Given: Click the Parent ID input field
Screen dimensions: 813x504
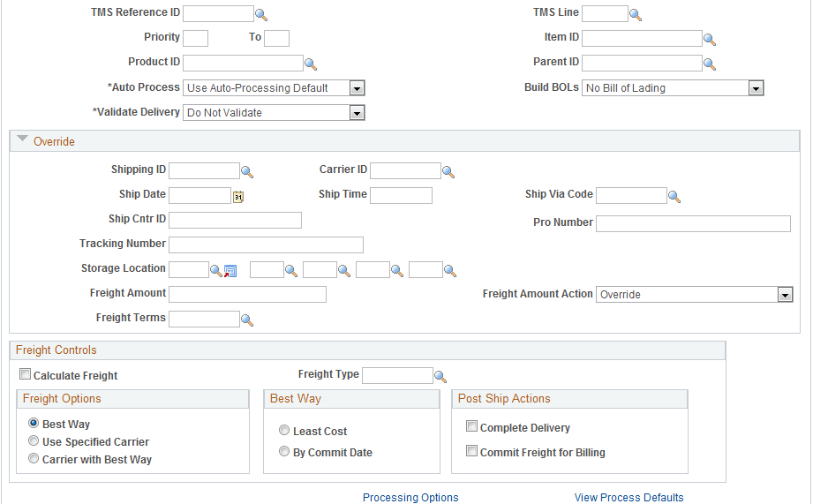Looking at the screenshot, I should click(642, 64).
